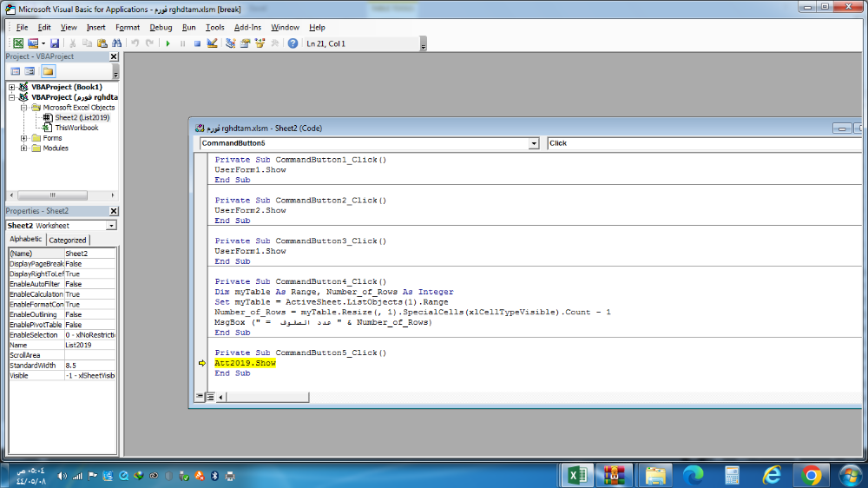Click the highlighted Att2019.Show code line
This screenshot has height=488, width=868.
246,363
